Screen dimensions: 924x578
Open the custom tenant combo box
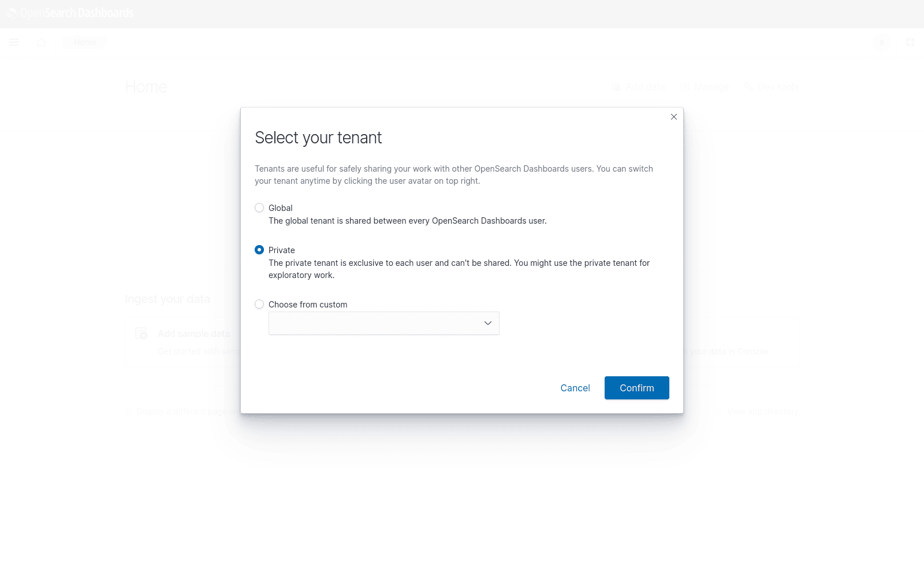click(x=375, y=323)
